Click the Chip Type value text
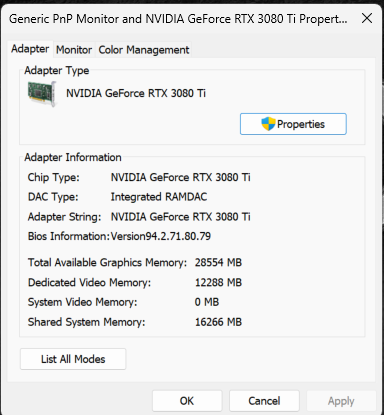 (180, 177)
